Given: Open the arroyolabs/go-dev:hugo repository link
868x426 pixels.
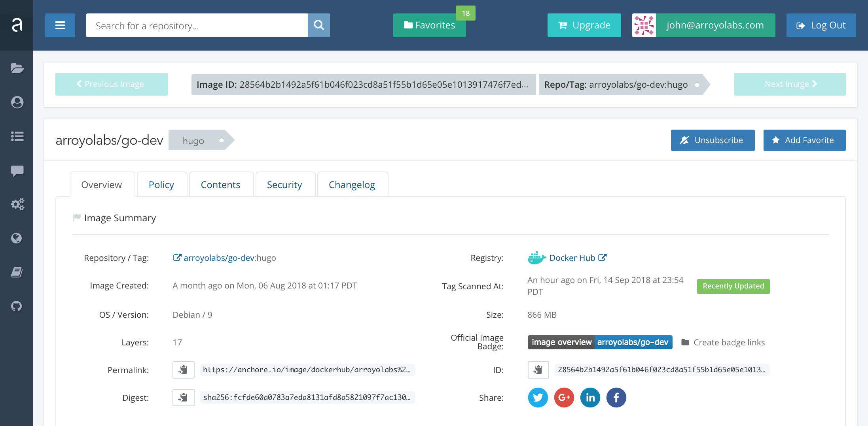Looking at the screenshot, I should tap(225, 258).
